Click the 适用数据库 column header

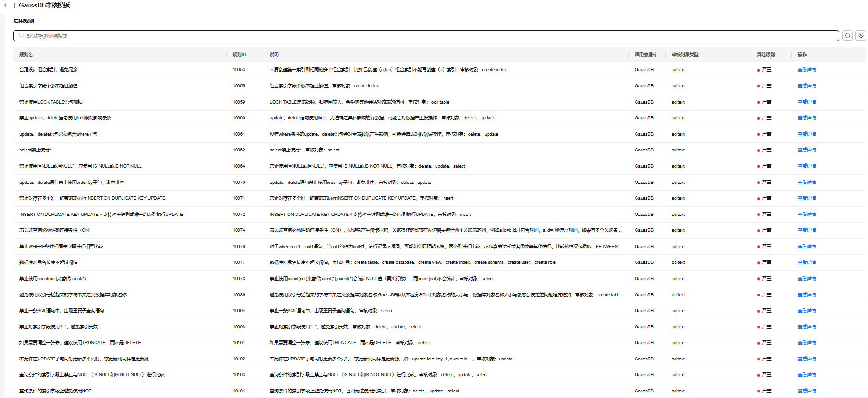pos(646,55)
